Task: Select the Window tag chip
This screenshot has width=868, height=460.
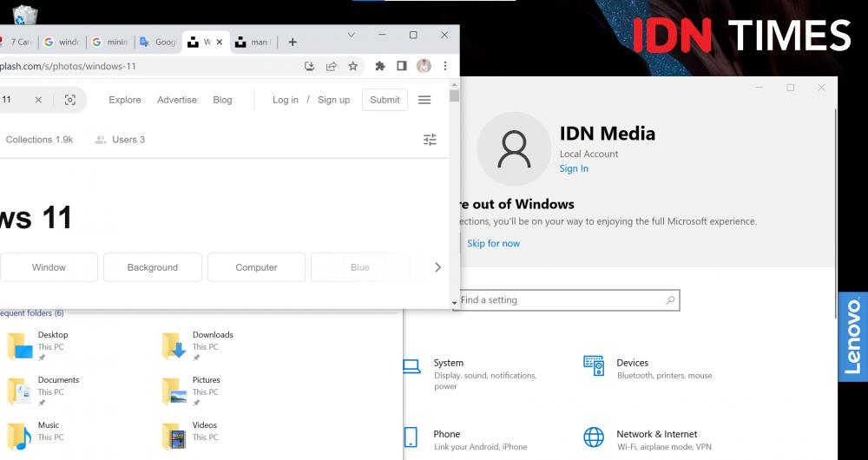Action: click(49, 267)
